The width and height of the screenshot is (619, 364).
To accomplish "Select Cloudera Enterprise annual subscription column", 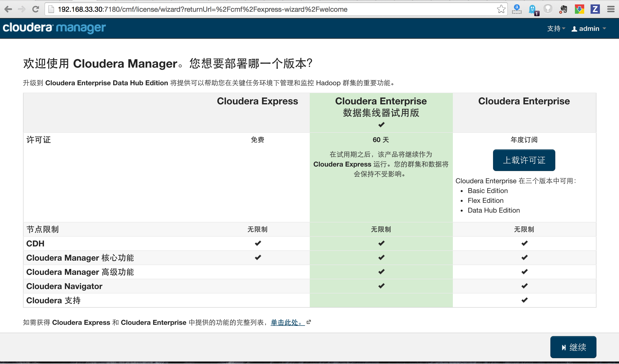I will (x=524, y=101).
